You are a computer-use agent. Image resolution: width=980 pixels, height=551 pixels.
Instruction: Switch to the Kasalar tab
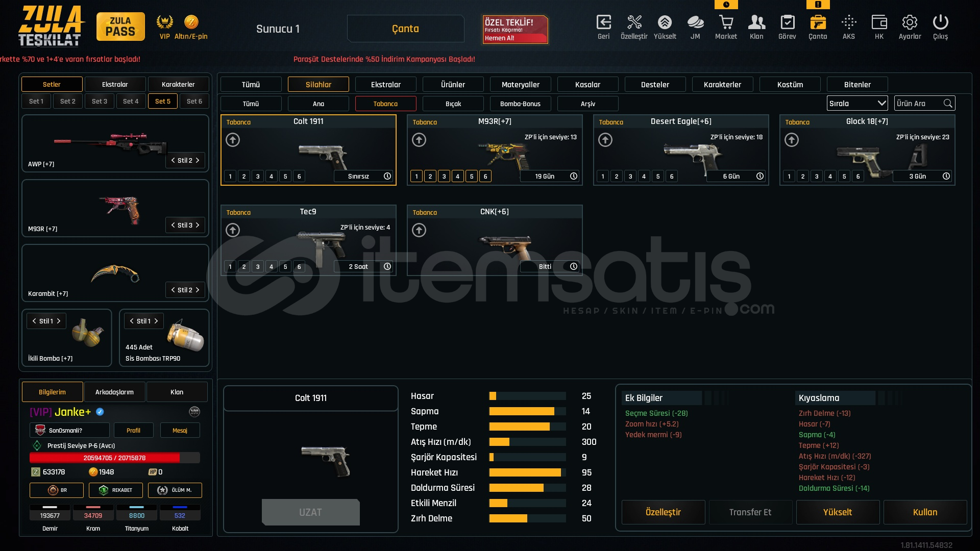click(x=587, y=85)
